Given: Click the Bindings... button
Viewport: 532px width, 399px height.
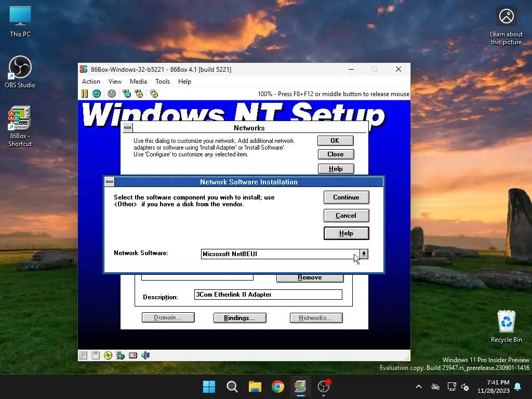Looking at the screenshot, I should click(x=240, y=317).
